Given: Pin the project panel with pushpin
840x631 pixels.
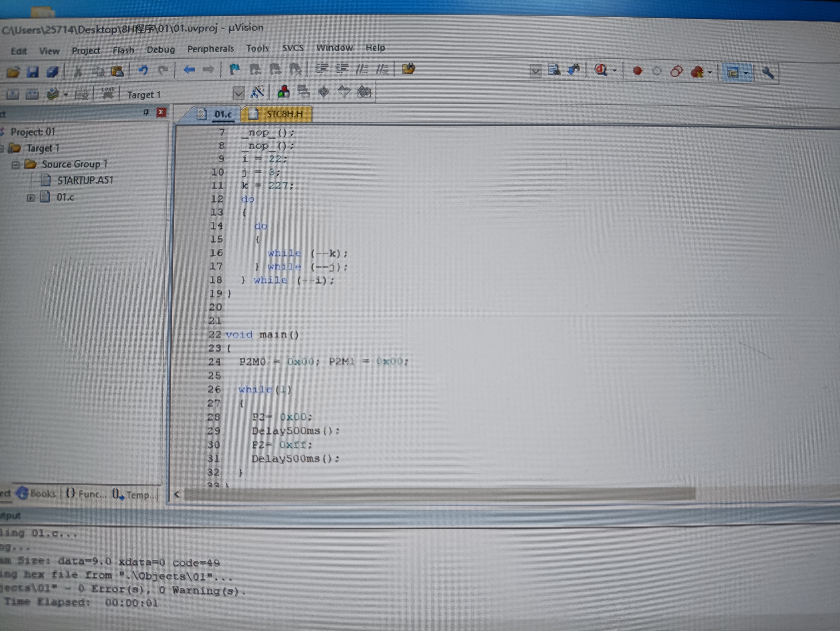Looking at the screenshot, I should [146, 112].
